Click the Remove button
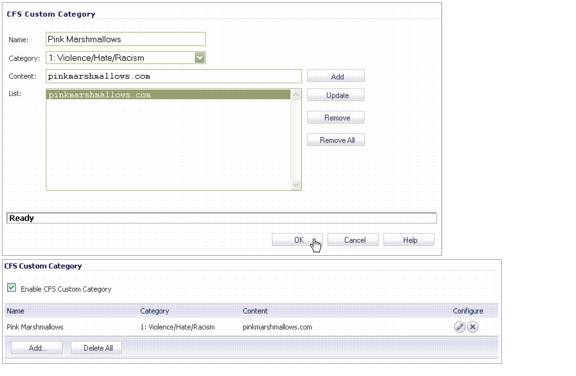576x376 pixels. (x=336, y=118)
